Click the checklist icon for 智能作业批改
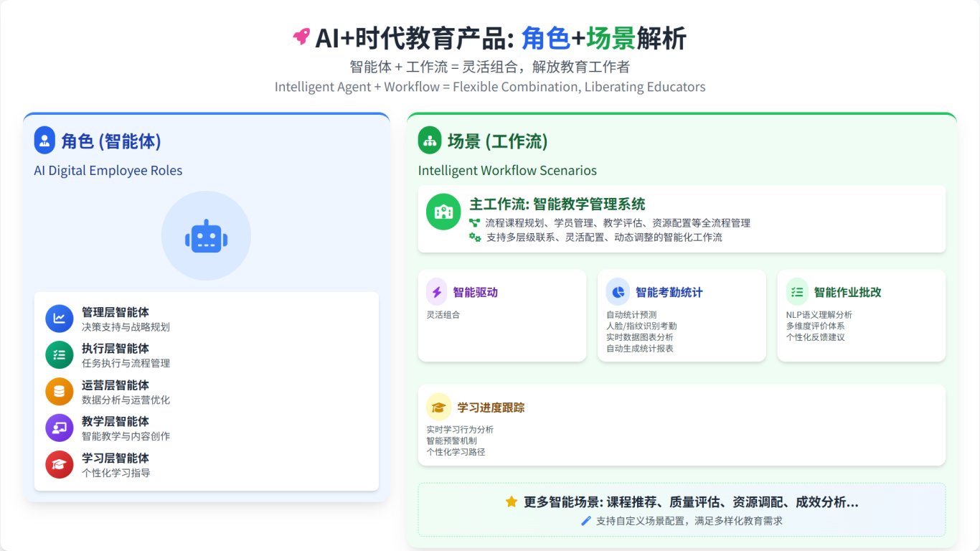Viewport: 980px width, 551px height. 797,292
